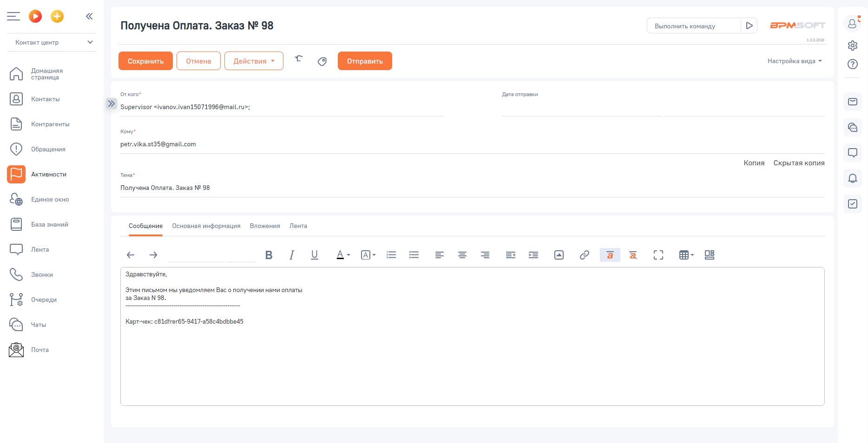
Task: Switch to the Вложения tab
Action: pos(265,226)
